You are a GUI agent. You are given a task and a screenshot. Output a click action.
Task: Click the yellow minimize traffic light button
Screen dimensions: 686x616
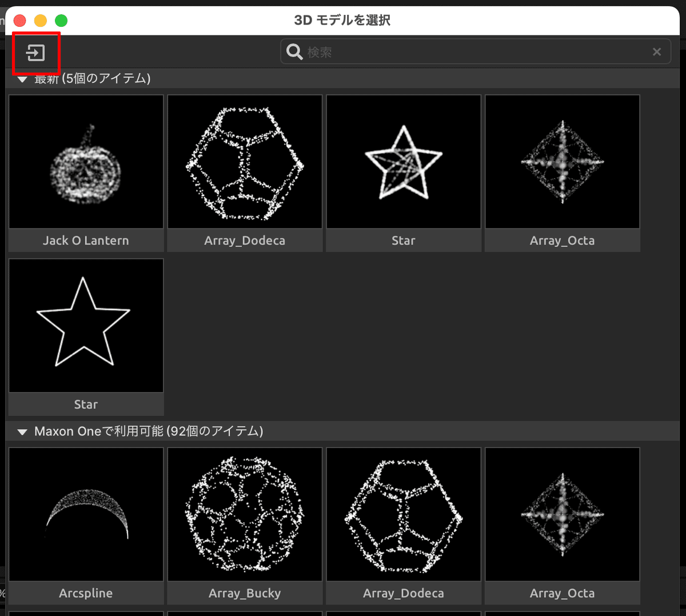click(41, 20)
